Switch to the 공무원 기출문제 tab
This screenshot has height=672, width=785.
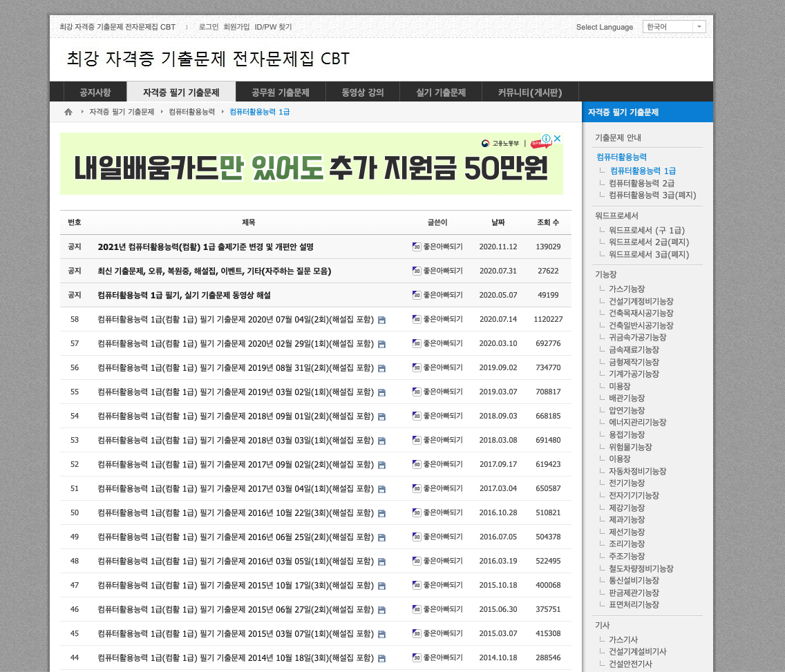tap(280, 91)
